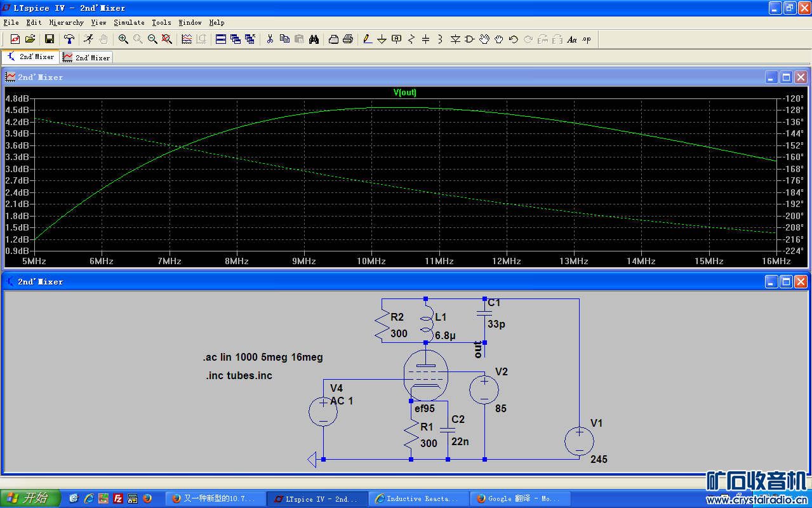Switch to the waveform plot document tab

click(x=87, y=57)
